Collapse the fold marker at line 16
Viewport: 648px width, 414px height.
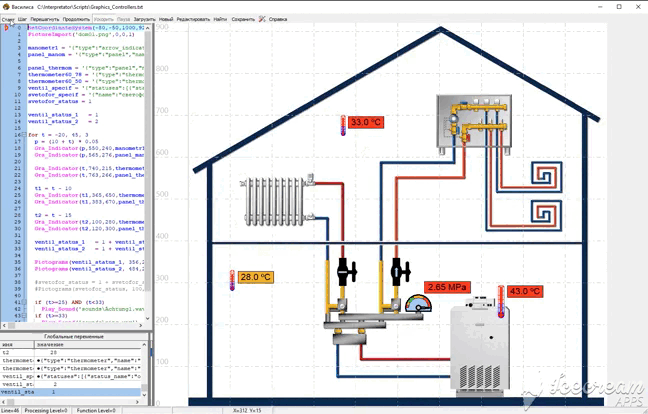tap(24, 135)
